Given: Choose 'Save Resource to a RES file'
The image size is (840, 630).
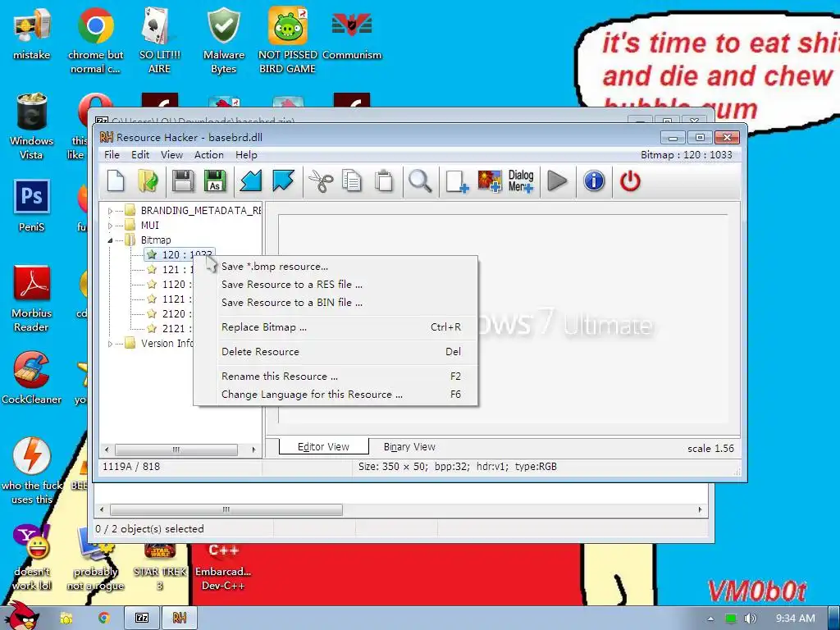Looking at the screenshot, I should coord(336,285).
